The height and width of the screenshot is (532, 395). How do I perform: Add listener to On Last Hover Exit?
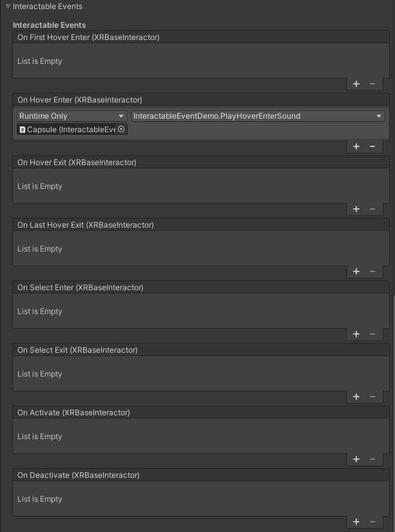pyautogui.click(x=356, y=271)
